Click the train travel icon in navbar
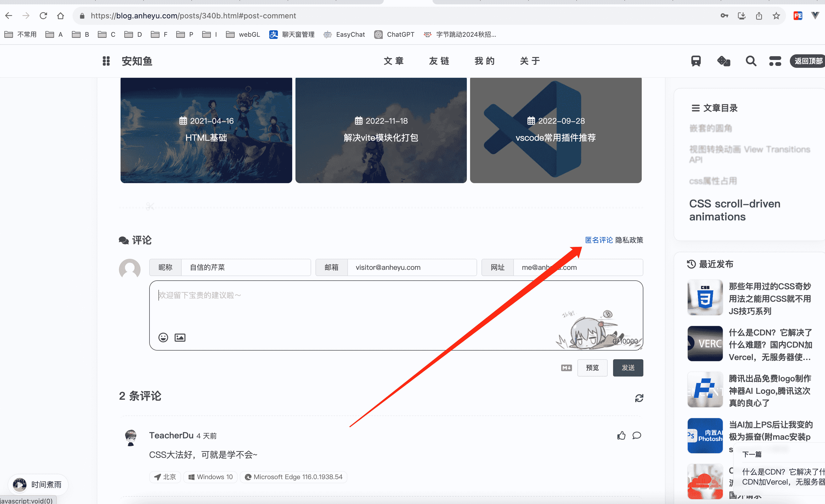 (x=696, y=61)
